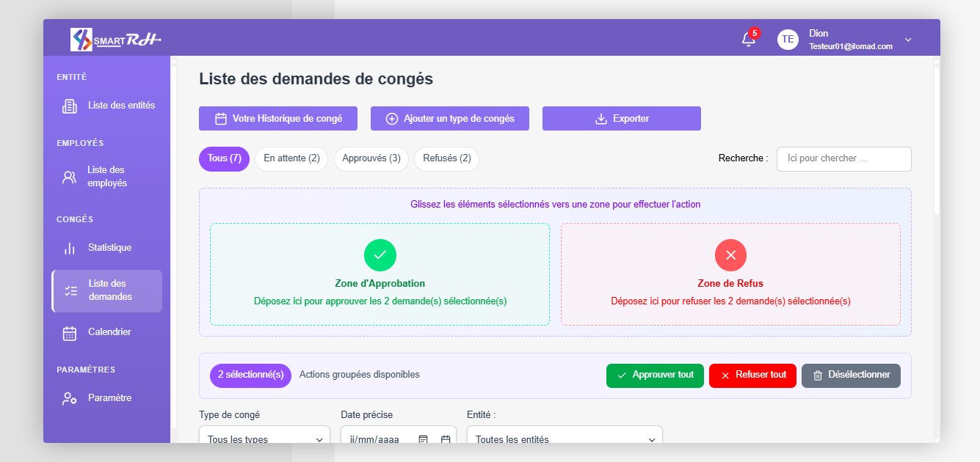This screenshot has height=462, width=980.
Task: Expand the user account chevron menu
Action: (x=908, y=40)
